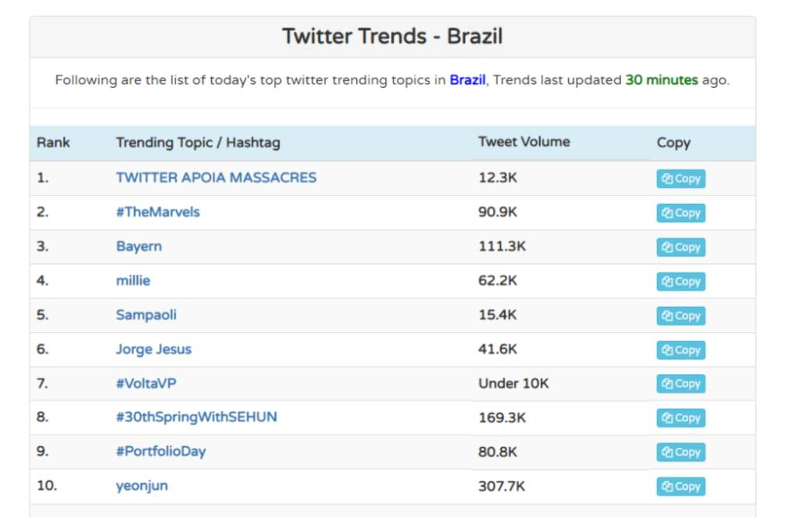
Task: Follow the Sampaoli topic link
Action: point(146,315)
